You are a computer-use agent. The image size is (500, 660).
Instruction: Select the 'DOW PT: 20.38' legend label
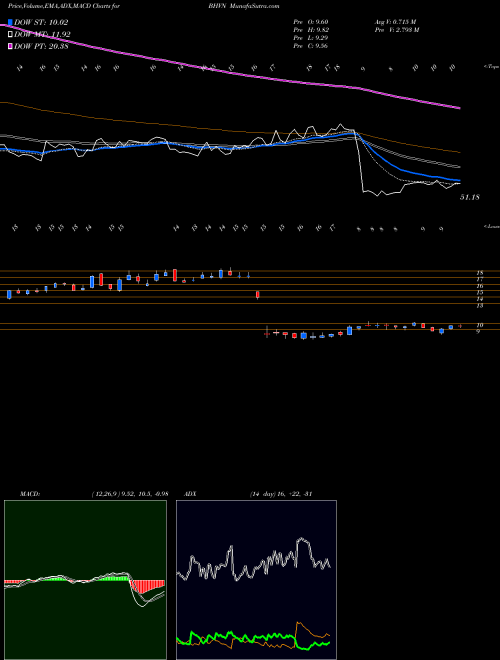41,46
